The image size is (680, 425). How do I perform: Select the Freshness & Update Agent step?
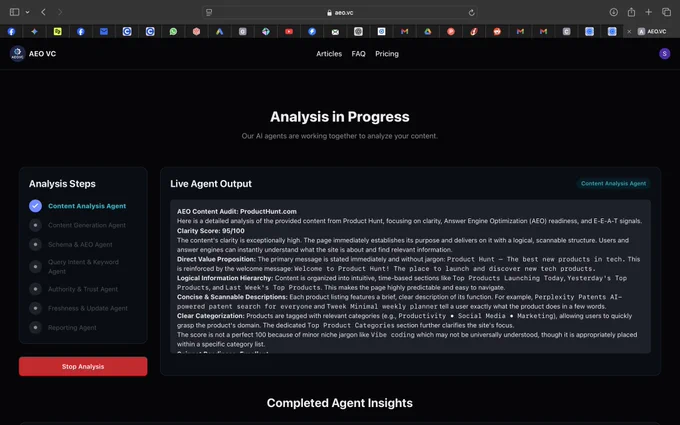click(88, 308)
